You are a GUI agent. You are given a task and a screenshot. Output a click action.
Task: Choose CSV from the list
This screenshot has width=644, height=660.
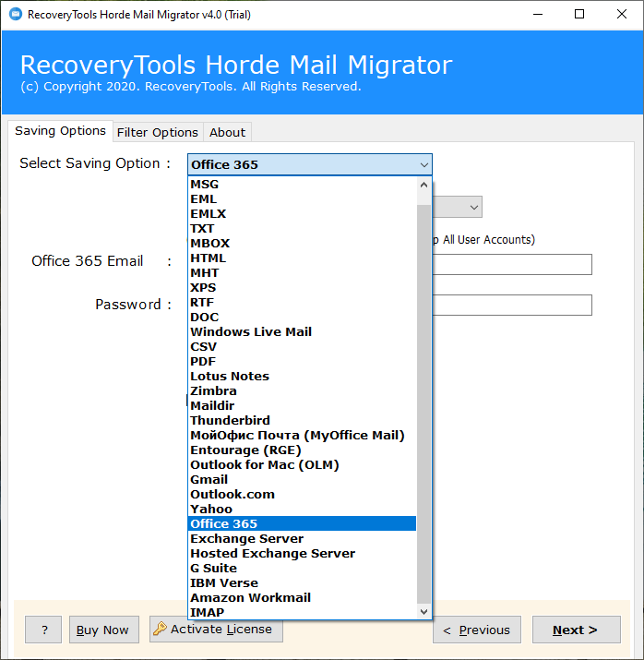coord(302,346)
